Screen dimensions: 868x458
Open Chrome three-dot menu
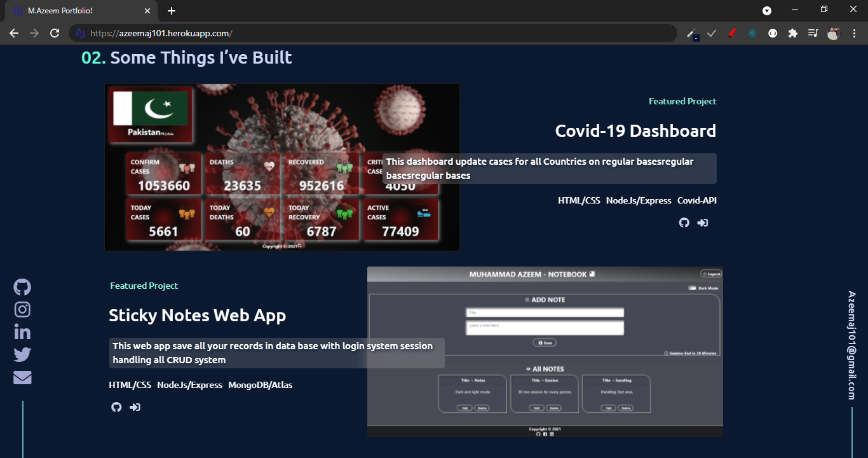tap(853, 33)
